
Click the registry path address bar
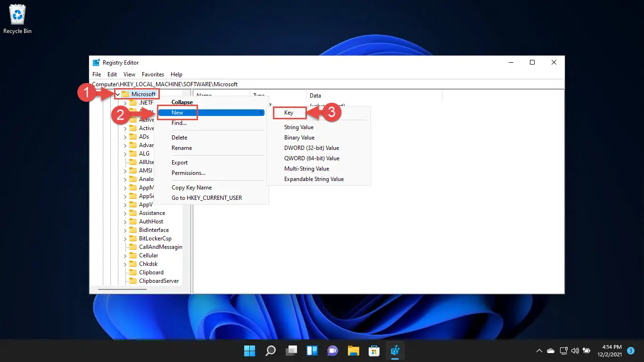(x=327, y=84)
